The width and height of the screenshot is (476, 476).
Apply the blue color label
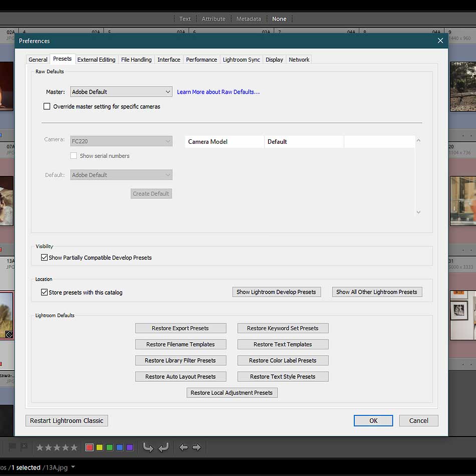point(120,447)
